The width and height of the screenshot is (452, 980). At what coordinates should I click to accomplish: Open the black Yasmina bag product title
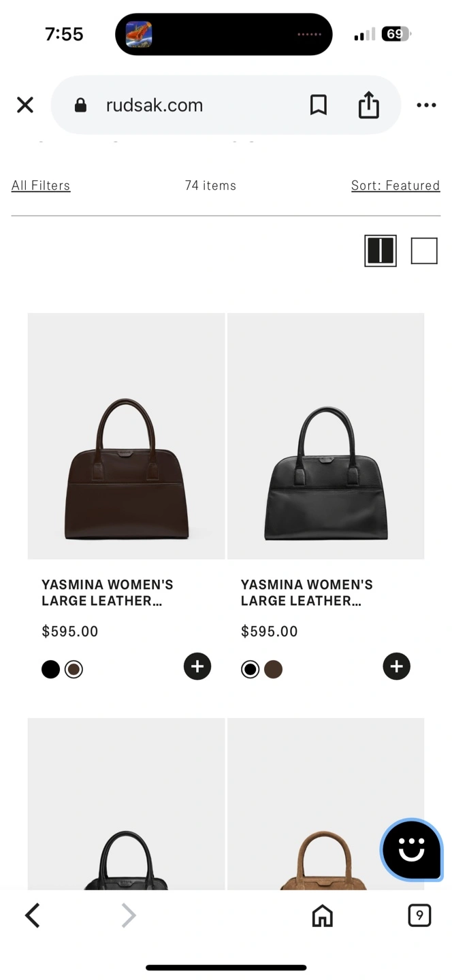[x=307, y=593]
